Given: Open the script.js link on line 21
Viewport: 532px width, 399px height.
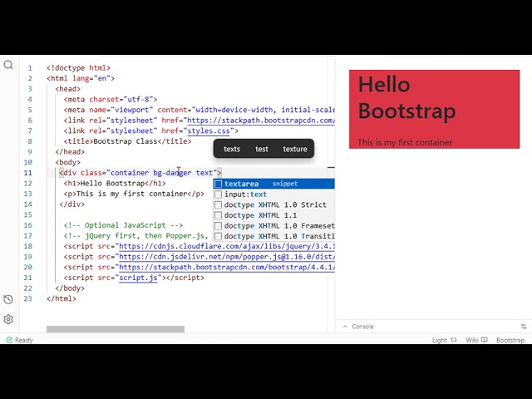Looking at the screenshot, I should tap(138, 278).
